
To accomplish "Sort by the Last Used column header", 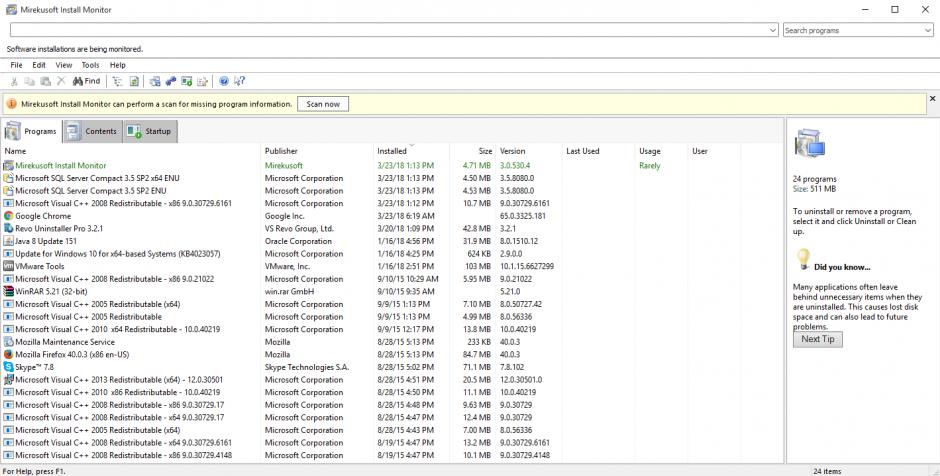I will (x=598, y=152).
